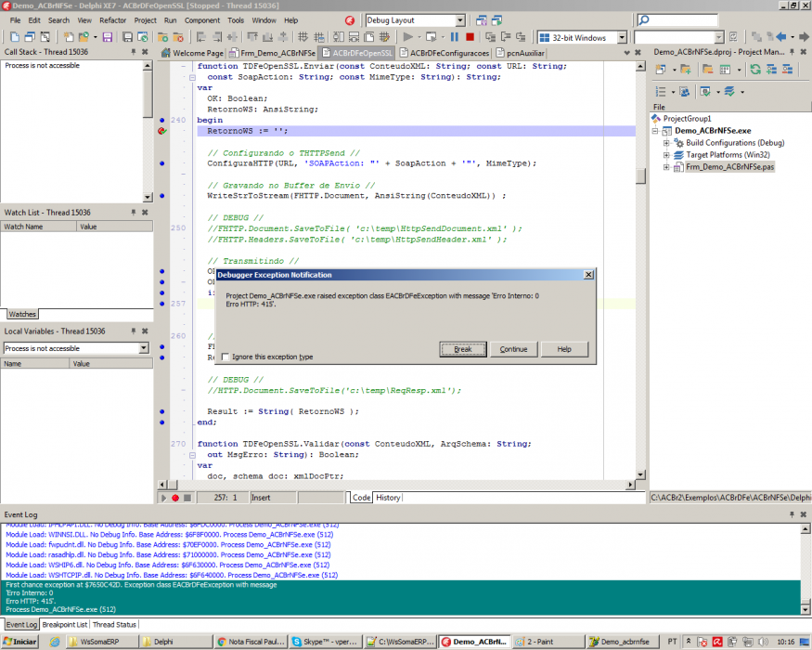Toggle breakpoint at the ConfiguraHTTP line gutter

click(162, 163)
